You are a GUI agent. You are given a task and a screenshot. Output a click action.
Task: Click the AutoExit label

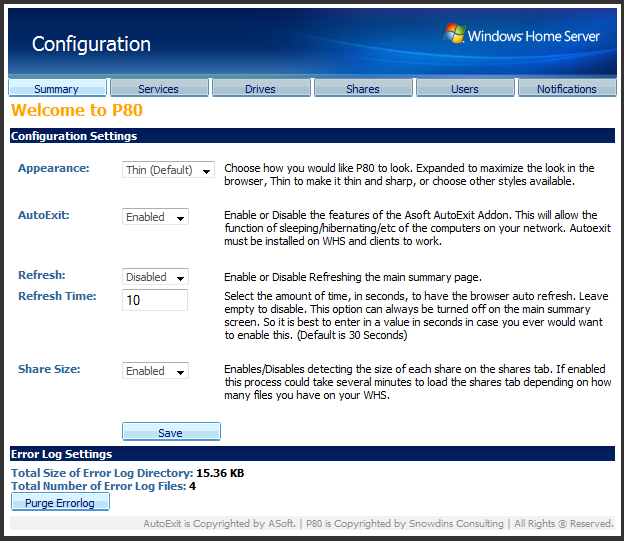click(x=44, y=215)
